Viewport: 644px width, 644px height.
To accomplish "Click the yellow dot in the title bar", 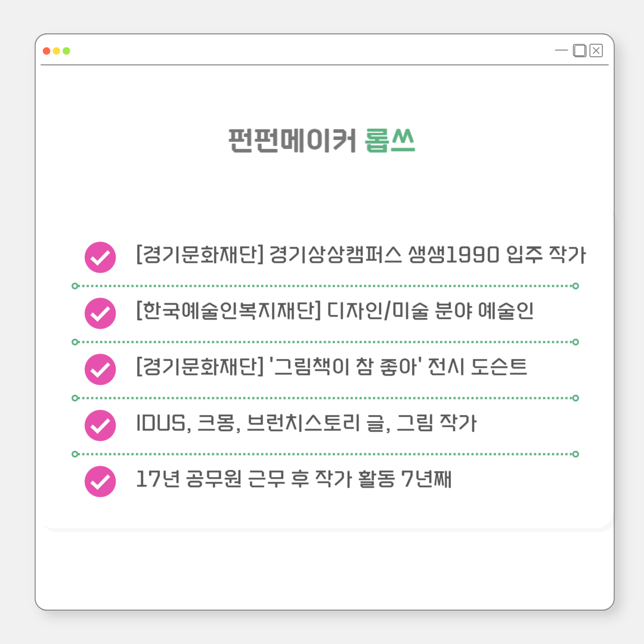I will [x=57, y=51].
